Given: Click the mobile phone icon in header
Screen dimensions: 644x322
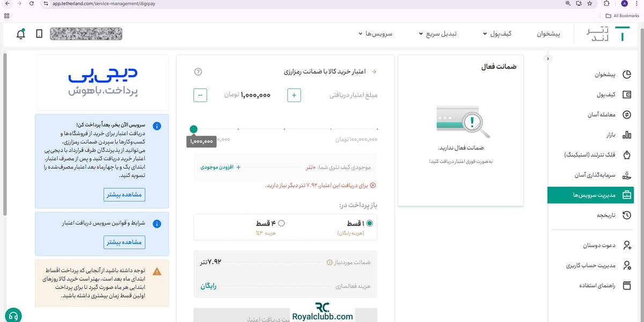Looking at the screenshot, I should coord(39,34).
